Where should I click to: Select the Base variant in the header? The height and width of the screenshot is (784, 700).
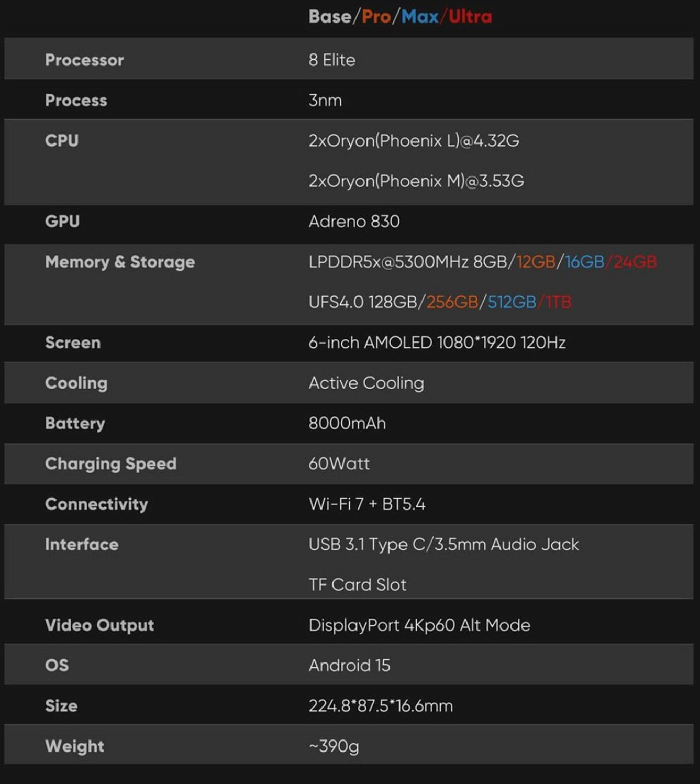tap(329, 17)
